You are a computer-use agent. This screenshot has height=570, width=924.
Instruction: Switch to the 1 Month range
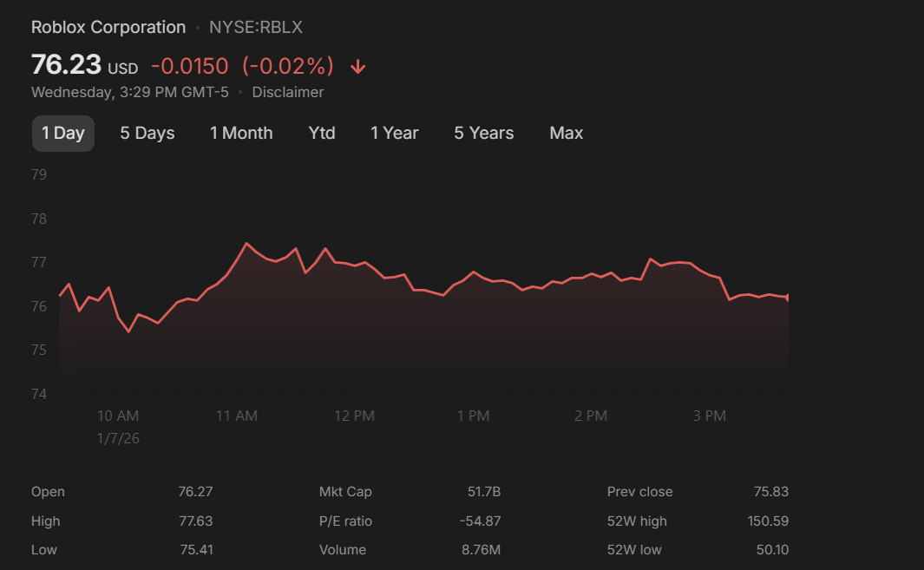point(241,134)
